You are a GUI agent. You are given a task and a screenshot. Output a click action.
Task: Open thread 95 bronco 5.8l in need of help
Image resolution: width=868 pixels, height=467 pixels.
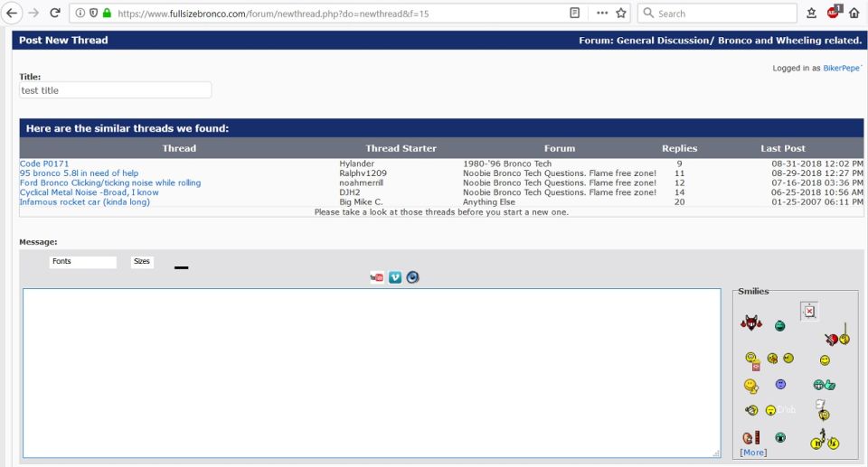[80, 173]
